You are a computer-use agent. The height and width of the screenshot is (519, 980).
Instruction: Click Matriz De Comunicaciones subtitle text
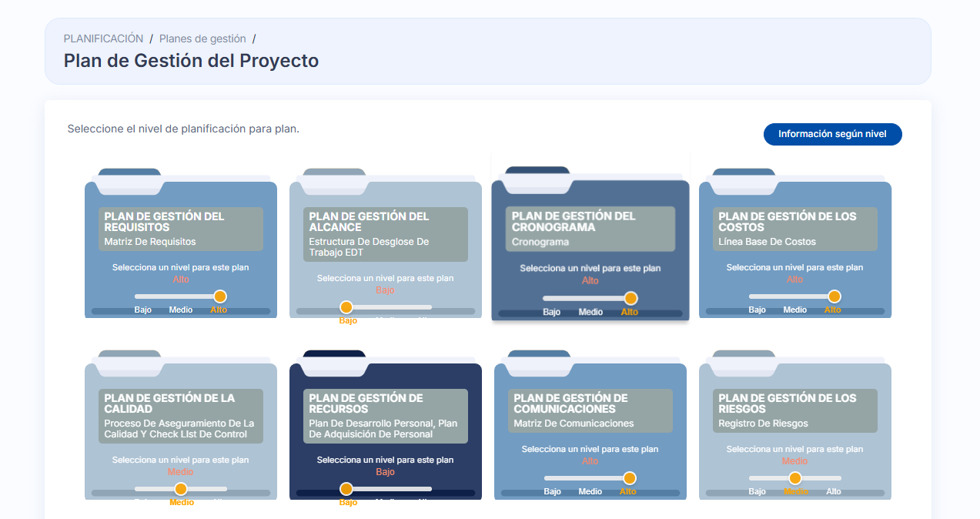coord(574,424)
